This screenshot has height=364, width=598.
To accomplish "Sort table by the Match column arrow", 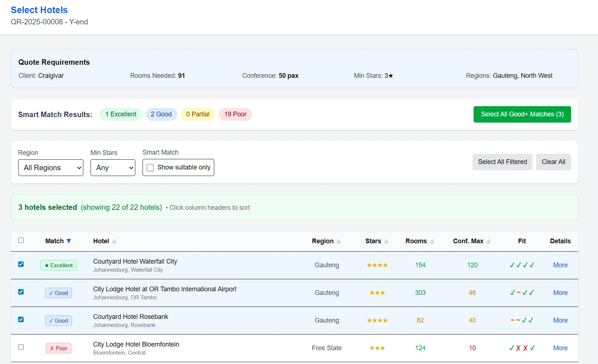I will (69, 241).
